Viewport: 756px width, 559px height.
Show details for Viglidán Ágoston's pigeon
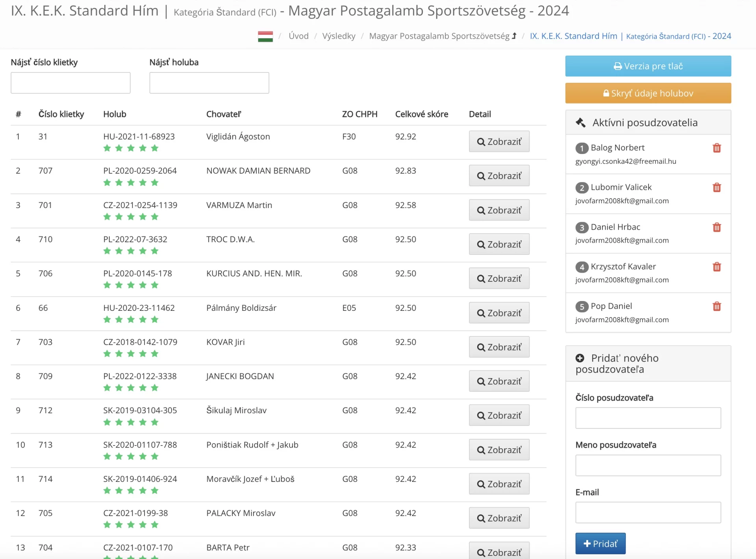pos(499,141)
